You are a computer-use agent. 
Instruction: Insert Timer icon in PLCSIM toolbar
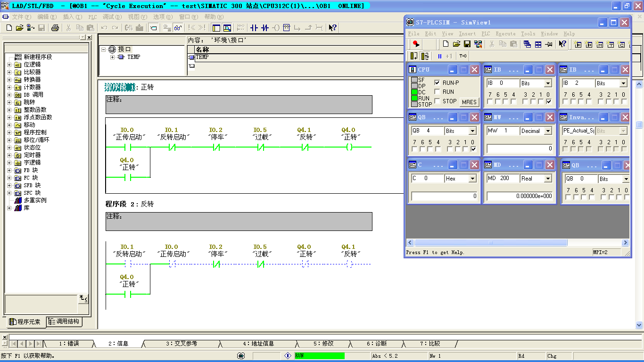tap(611, 44)
